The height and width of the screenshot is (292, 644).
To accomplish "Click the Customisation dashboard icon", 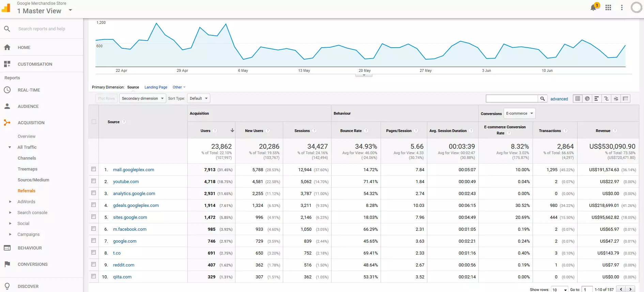I will pyautogui.click(x=7, y=64).
